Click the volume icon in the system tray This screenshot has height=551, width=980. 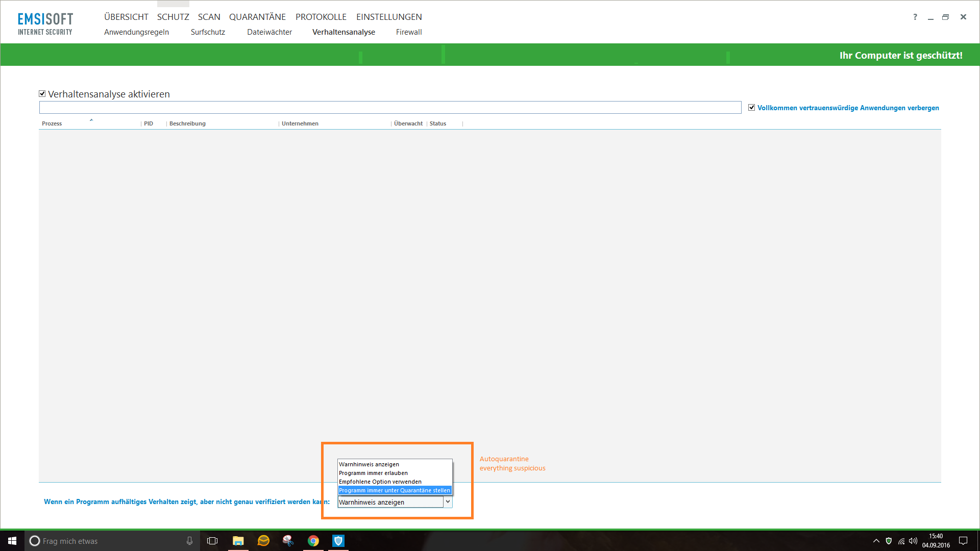pos(913,541)
